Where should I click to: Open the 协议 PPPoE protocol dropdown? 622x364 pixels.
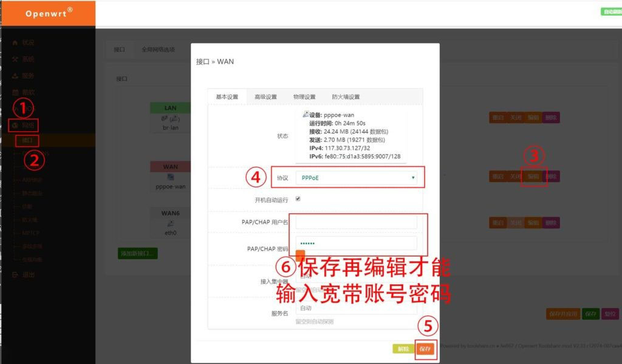pos(356,178)
